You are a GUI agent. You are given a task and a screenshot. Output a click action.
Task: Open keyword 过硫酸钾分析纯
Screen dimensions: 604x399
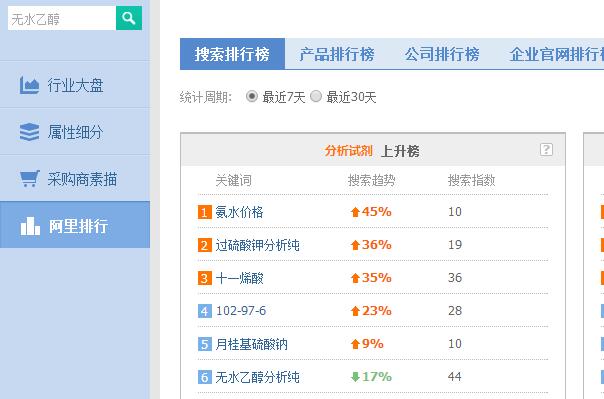[x=257, y=245]
